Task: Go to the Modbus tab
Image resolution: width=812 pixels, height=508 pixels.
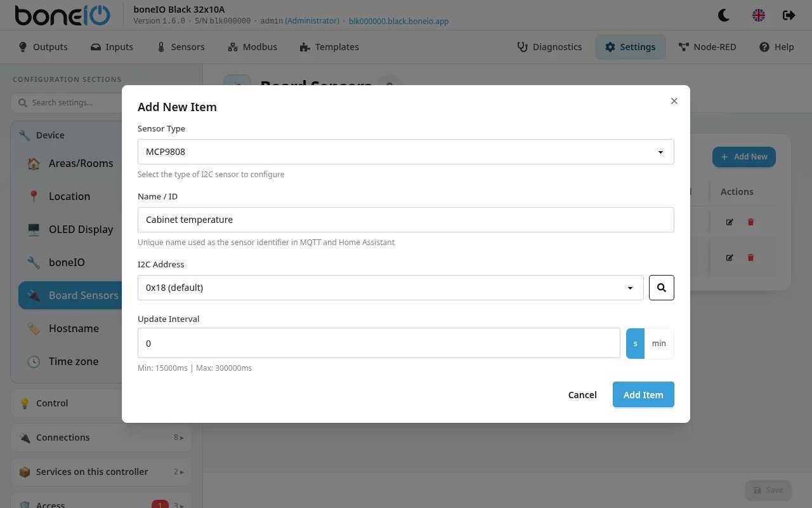Action: [x=252, y=47]
